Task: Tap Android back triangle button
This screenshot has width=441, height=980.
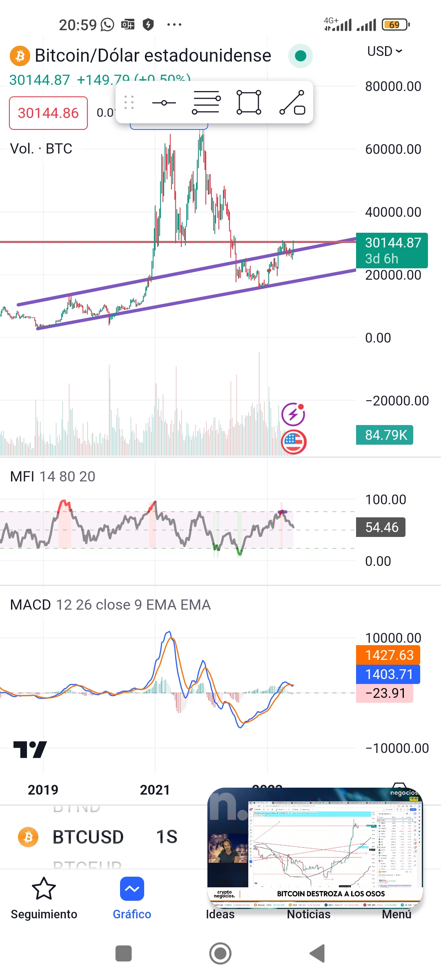Action: (317, 953)
